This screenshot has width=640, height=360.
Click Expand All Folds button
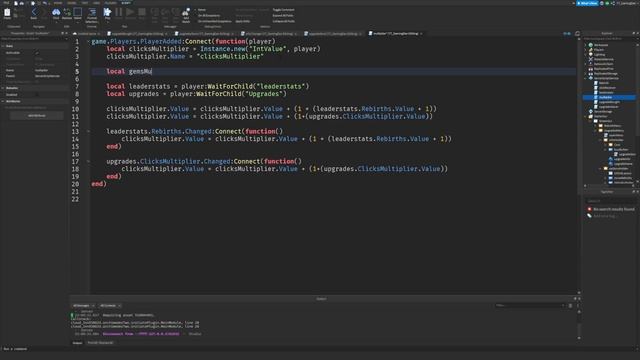(x=283, y=16)
